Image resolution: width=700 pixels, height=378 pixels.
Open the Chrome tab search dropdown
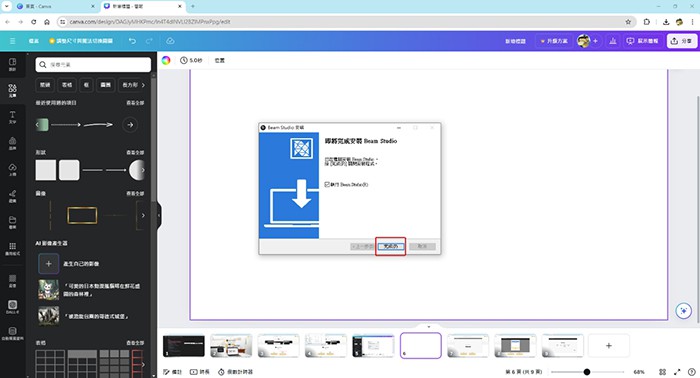click(x=7, y=6)
